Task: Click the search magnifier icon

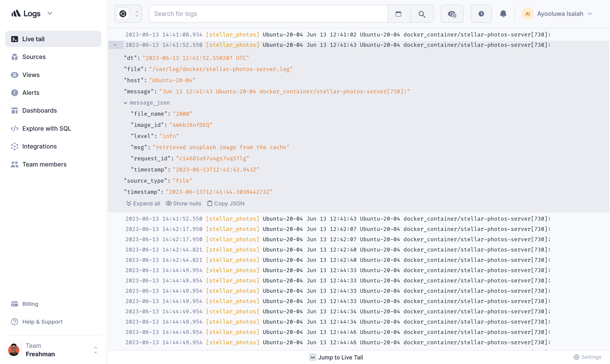Action: (x=422, y=14)
